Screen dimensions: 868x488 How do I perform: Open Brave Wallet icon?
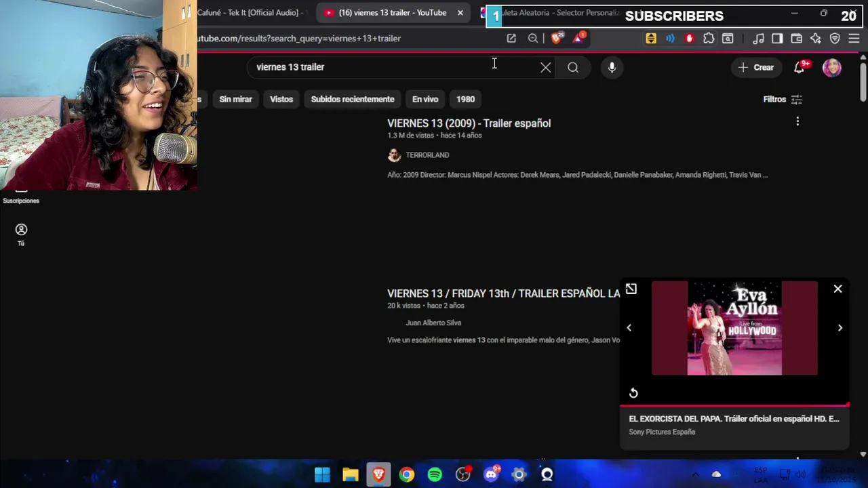point(797,39)
